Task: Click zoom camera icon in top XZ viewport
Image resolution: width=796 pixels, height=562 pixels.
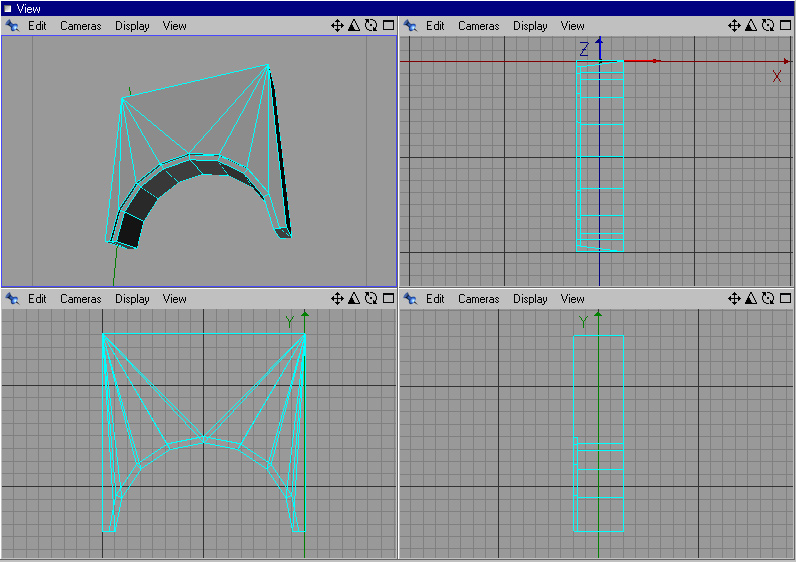Action: (x=751, y=25)
